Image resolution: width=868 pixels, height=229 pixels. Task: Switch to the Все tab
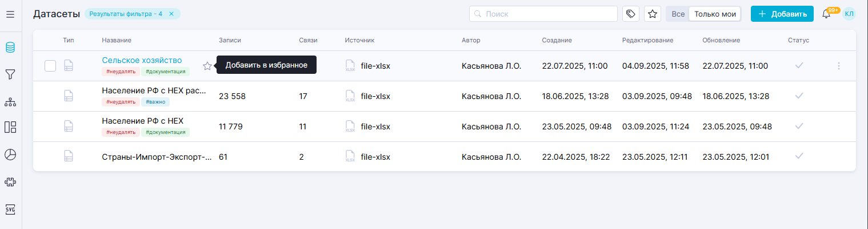tap(678, 14)
